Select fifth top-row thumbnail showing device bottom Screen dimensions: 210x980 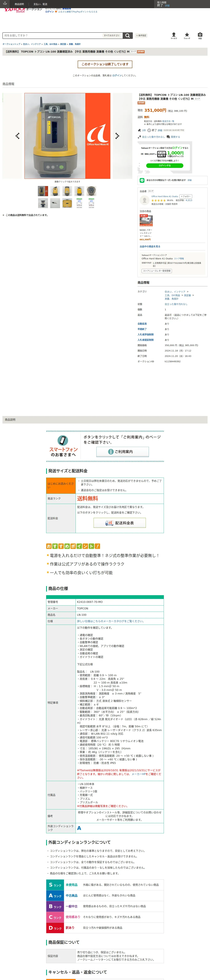[91, 191]
